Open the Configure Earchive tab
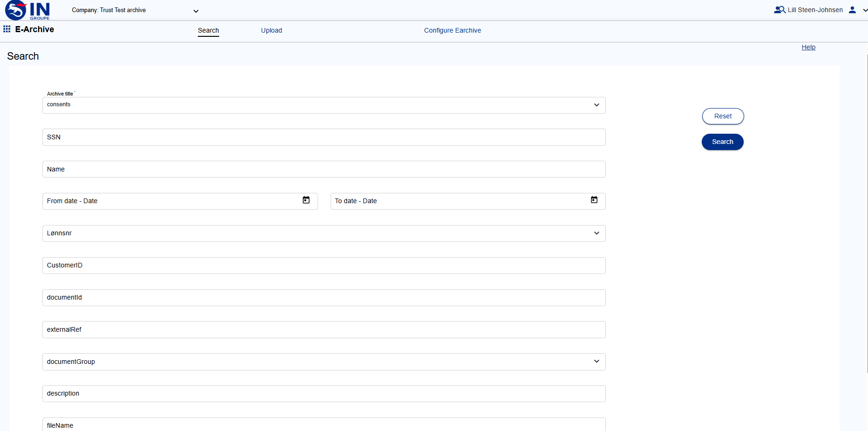This screenshot has width=868, height=431. pos(452,30)
